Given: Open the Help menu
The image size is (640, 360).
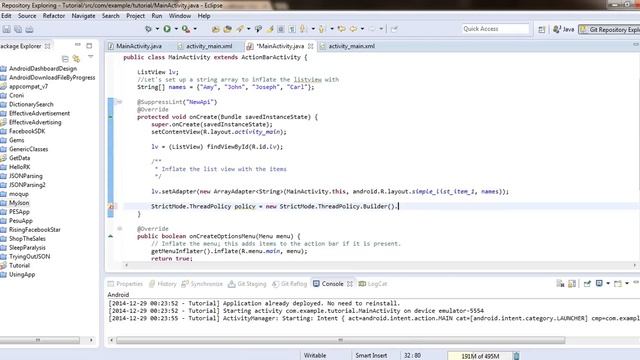Looking at the screenshot, I should [x=204, y=16].
